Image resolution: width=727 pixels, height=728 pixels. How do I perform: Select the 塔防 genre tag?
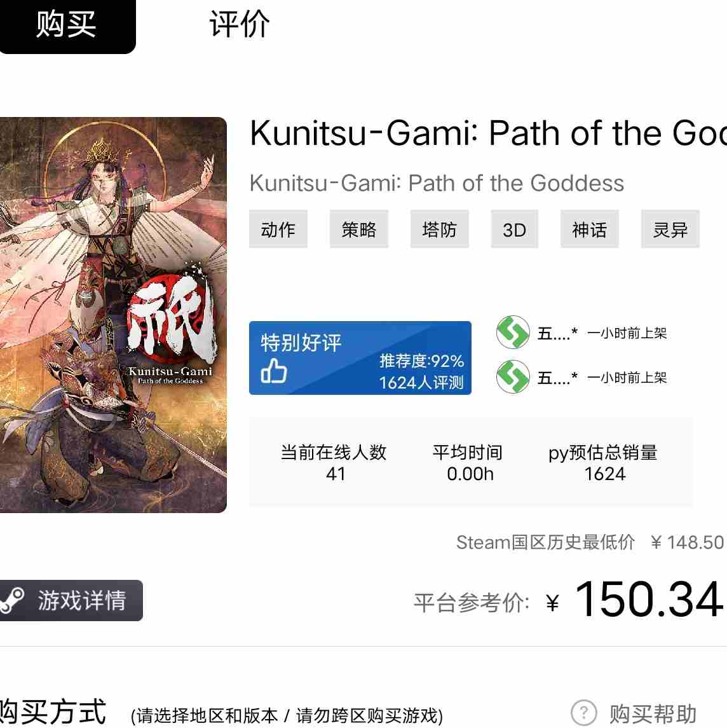[x=439, y=229]
